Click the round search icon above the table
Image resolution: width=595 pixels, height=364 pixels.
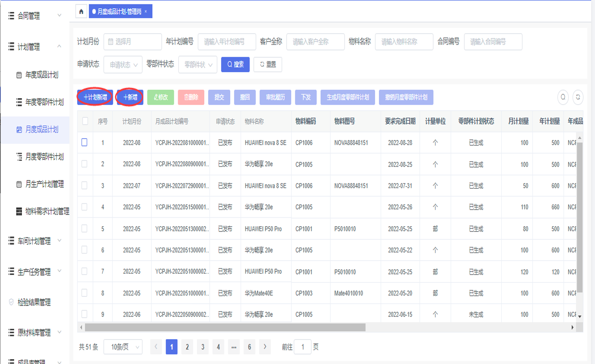563,97
